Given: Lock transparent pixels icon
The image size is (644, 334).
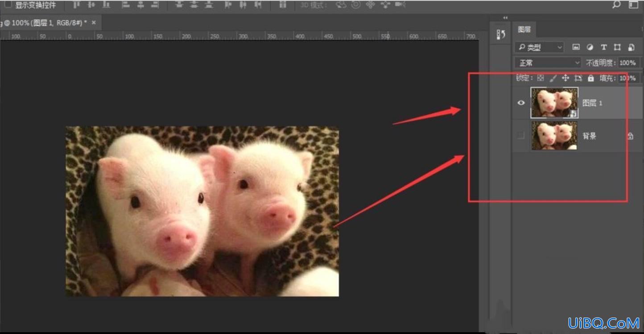Looking at the screenshot, I should (x=541, y=78).
